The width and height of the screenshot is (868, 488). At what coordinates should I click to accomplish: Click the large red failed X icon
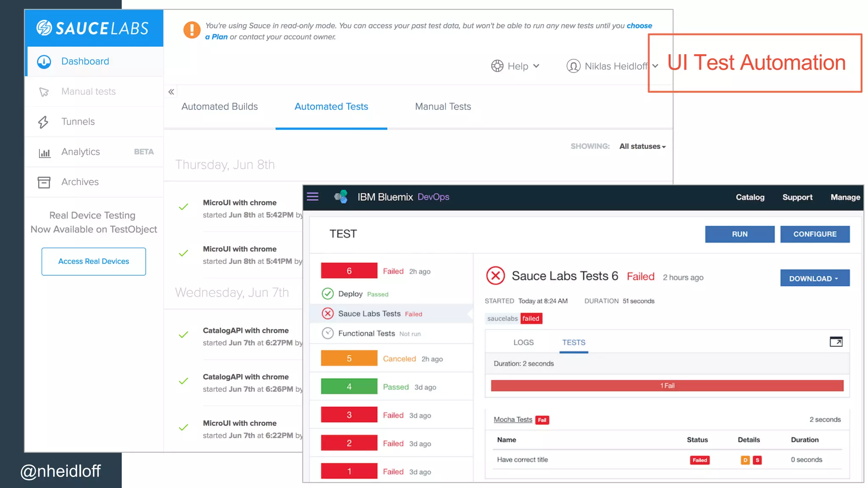(x=495, y=276)
